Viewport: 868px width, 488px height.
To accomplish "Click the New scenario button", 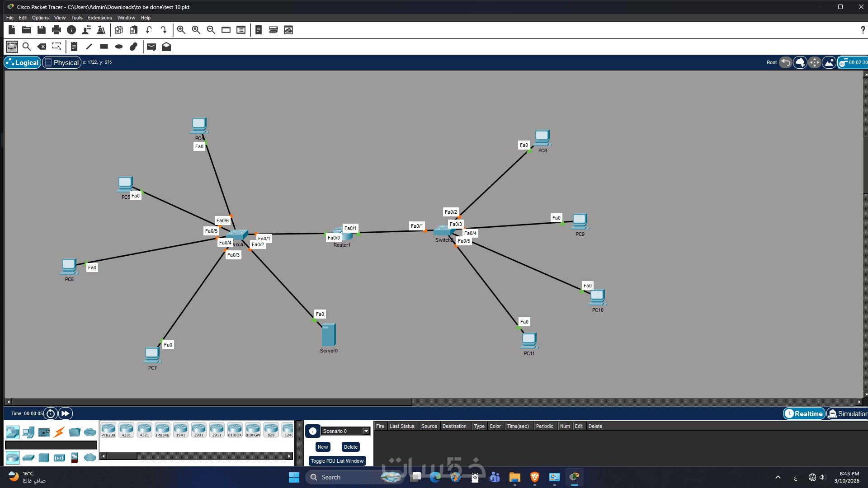I will click(322, 447).
